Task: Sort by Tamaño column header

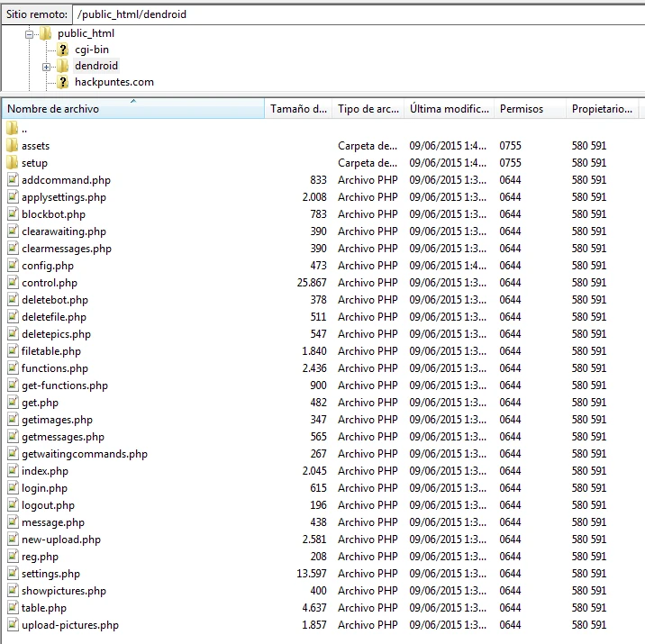Action: click(x=298, y=109)
